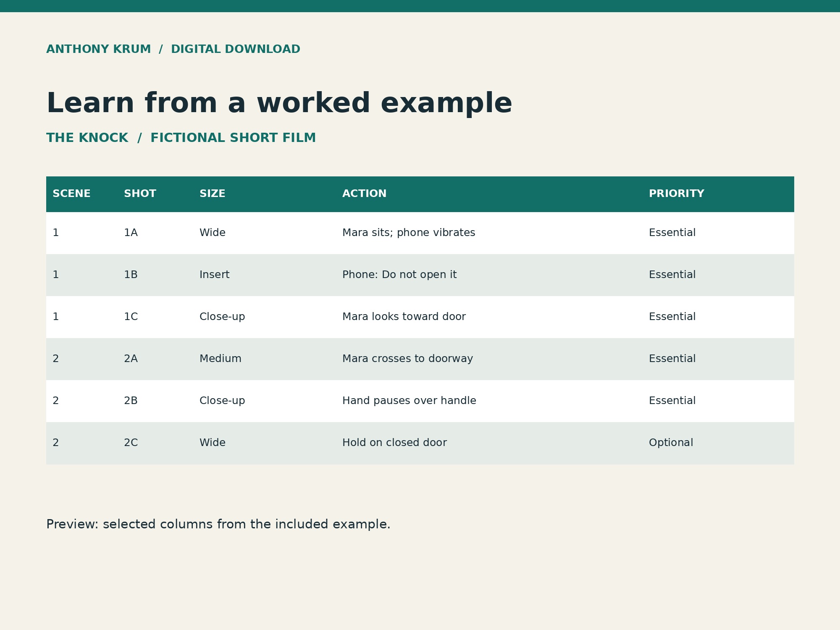840x630 pixels.
Task: Click the PRIORITY column header
Action: pyautogui.click(x=676, y=194)
